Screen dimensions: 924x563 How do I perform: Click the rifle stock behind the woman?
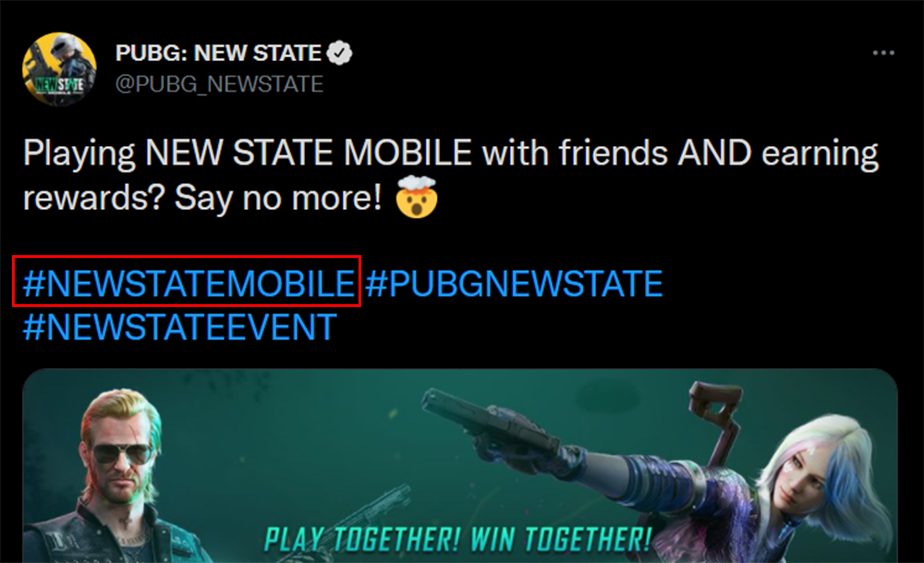coord(716,412)
